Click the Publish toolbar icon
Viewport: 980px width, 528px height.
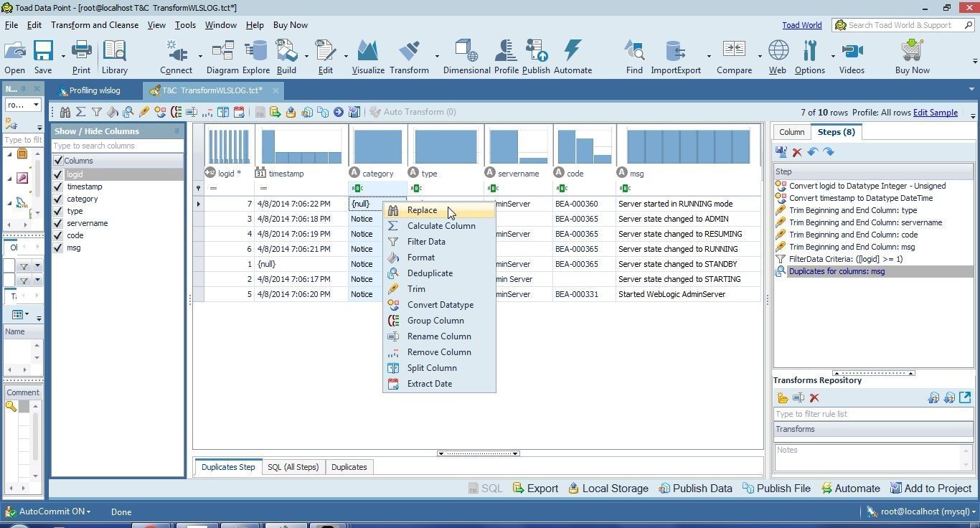click(536, 57)
